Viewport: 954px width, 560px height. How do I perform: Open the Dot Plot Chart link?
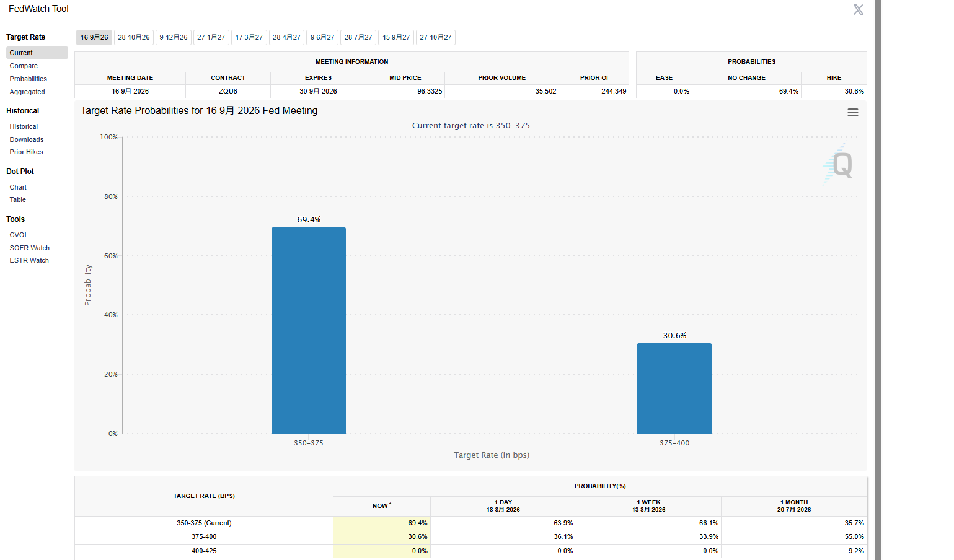(x=18, y=187)
